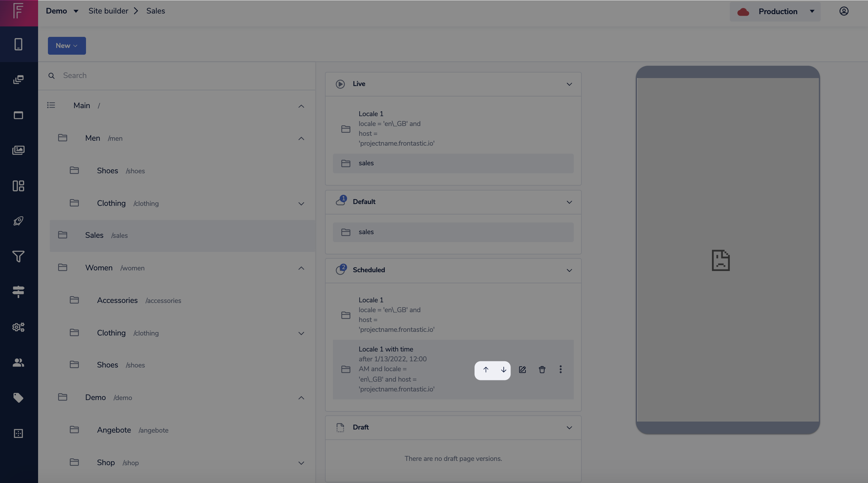Open the tag icon in sidebar

click(18, 398)
